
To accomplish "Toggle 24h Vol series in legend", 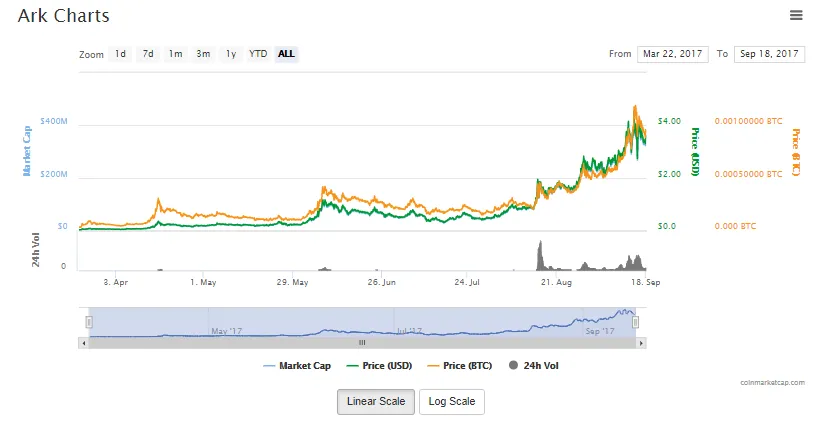I will tap(533, 366).
